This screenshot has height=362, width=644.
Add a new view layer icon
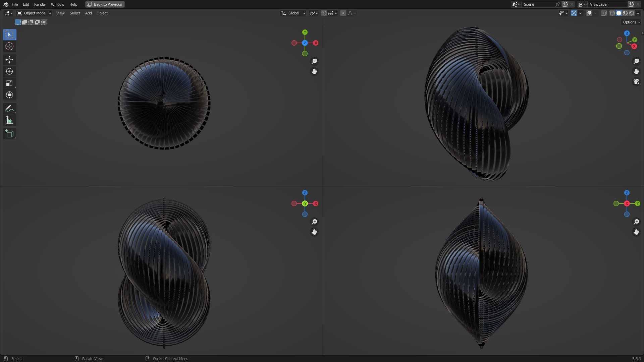tap(631, 4)
